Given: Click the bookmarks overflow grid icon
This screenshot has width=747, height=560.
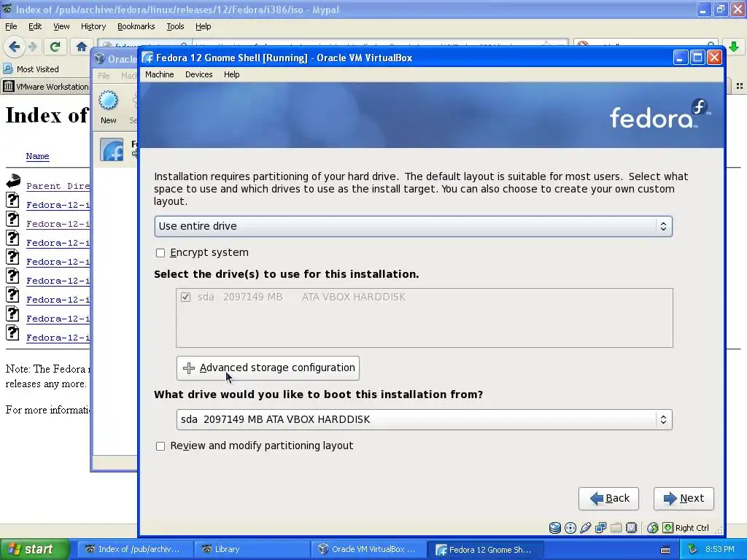Looking at the screenshot, I should pos(740,86).
